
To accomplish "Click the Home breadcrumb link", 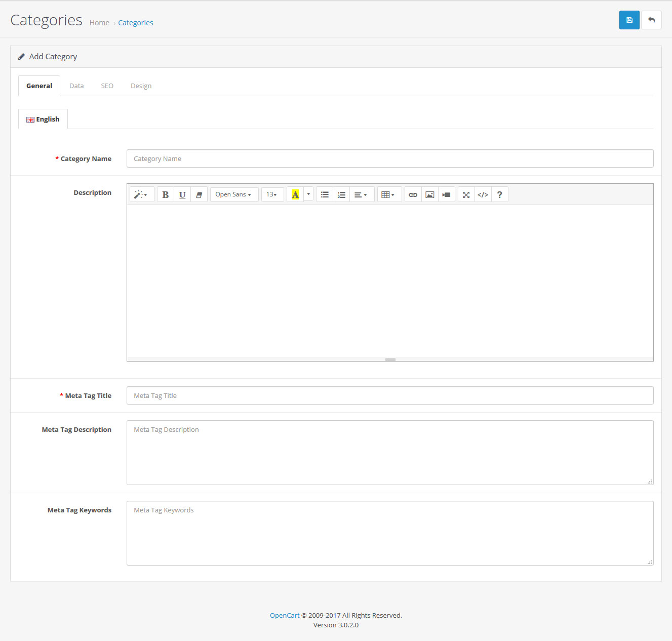I will (99, 23).
